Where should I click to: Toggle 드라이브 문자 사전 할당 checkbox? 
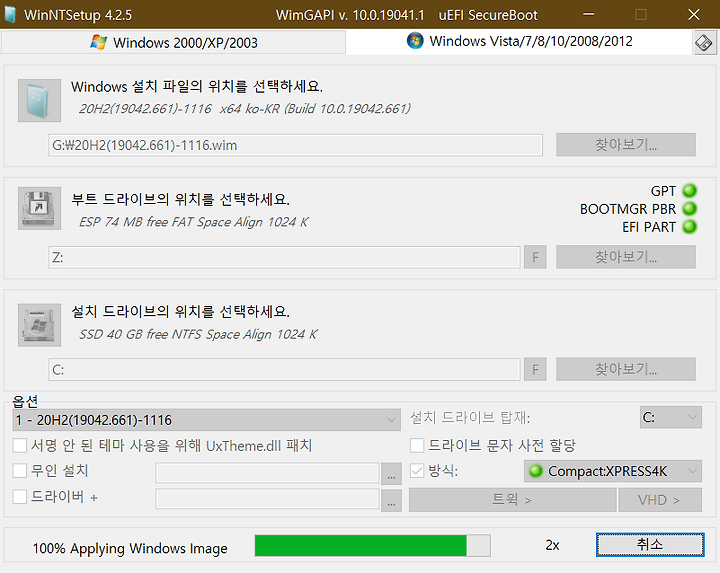click(x=417, y=445)
